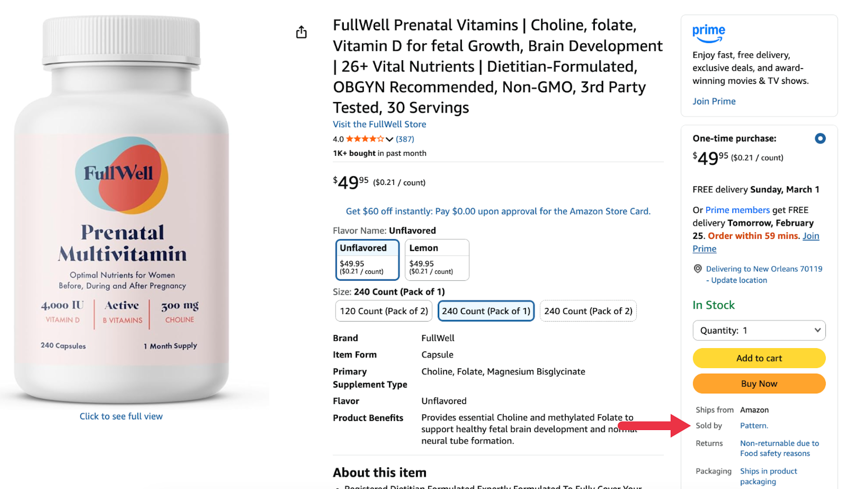Image resolution: width=868 pixels, height=489 pixels.
Task: Click the Join Prime link in the Prime box
Action: (714, 101)
